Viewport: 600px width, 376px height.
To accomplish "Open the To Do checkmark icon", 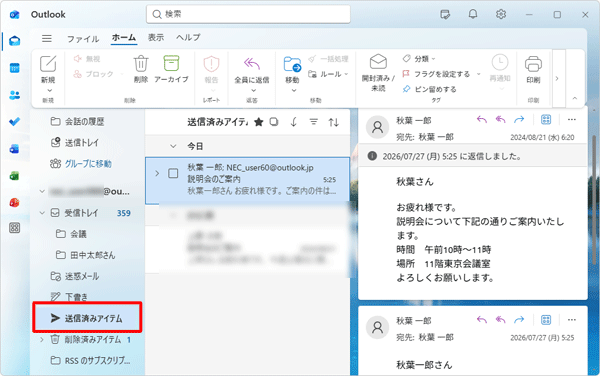I will tap(15, 122).
